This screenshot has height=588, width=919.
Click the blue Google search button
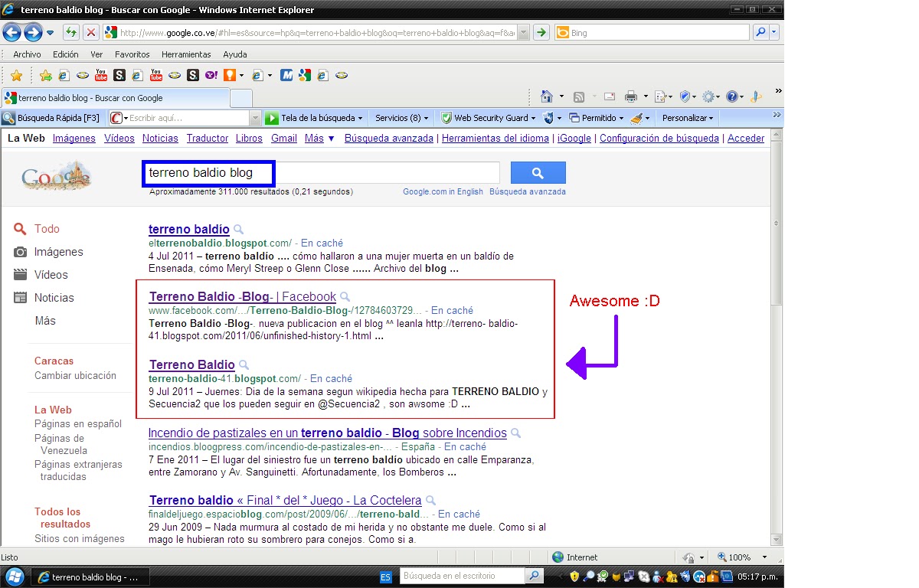[x=538, y=173]
